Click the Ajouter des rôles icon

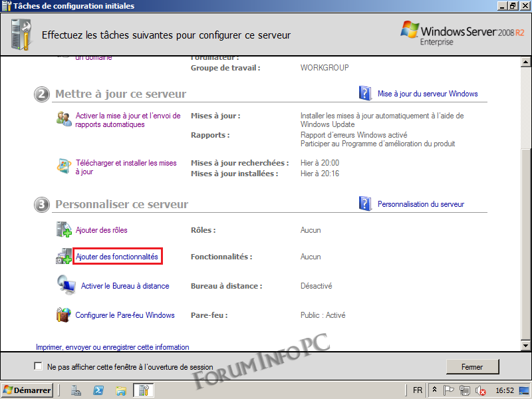[x=64, y=229]
